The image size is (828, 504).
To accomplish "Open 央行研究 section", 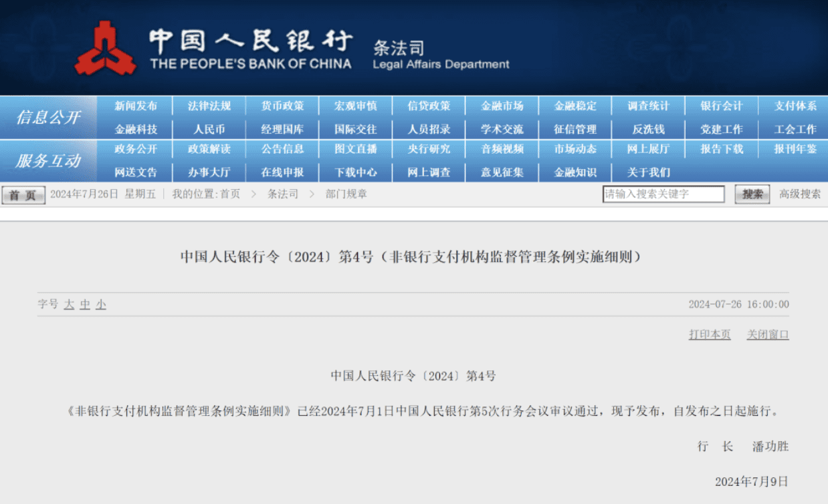I will pos(429,149).
